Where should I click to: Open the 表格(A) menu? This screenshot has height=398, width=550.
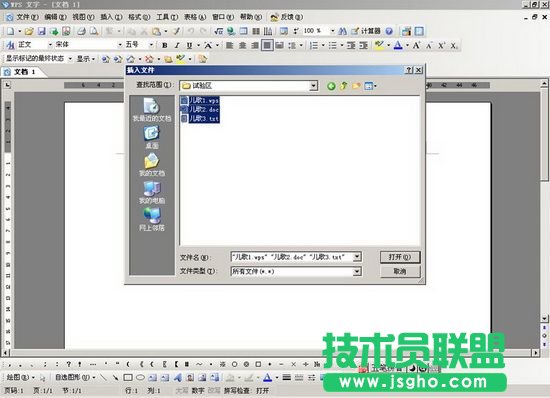click(195, 17)
